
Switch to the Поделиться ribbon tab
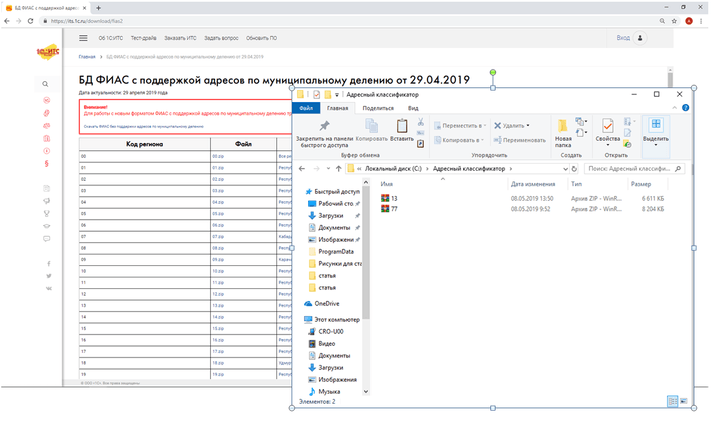(x=377, y=107)
